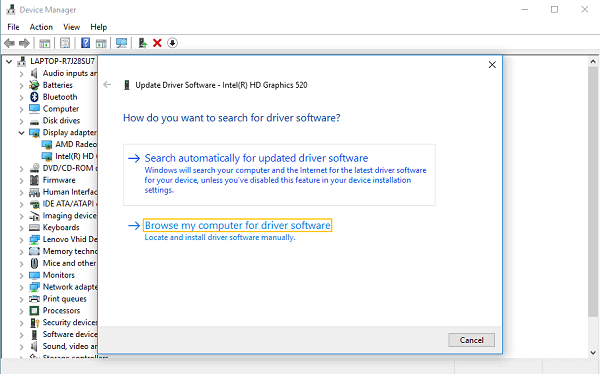
Task: Click Show/Hide Console Tree toolbar icon
Action: pos(45,43)
